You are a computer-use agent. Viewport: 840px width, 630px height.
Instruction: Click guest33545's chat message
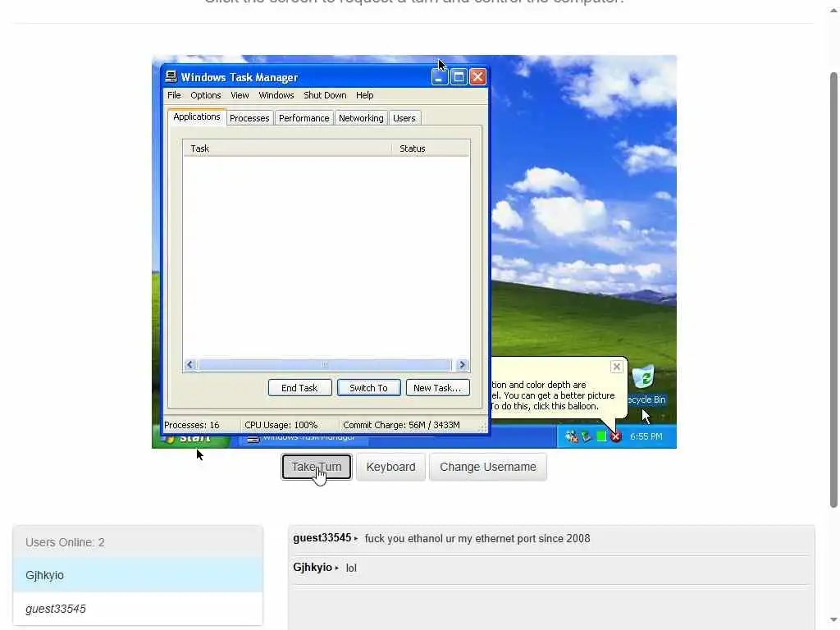477,538
